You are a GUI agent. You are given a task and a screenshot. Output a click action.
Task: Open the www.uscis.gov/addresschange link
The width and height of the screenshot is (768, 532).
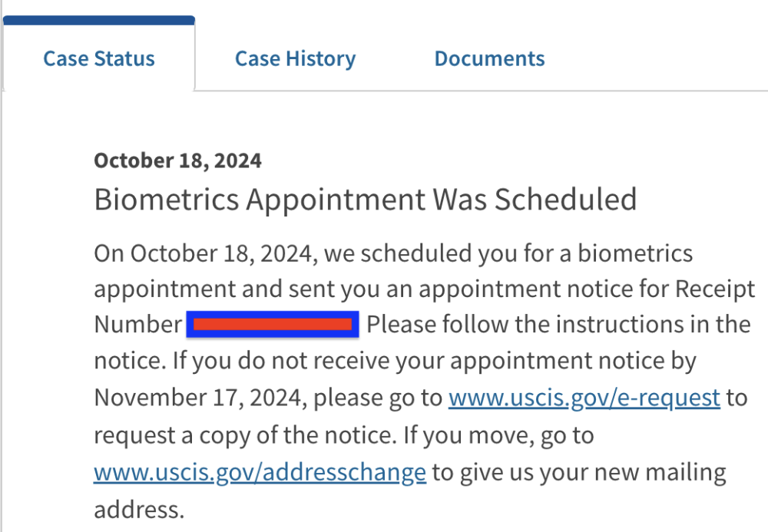[x=260, y=472]
